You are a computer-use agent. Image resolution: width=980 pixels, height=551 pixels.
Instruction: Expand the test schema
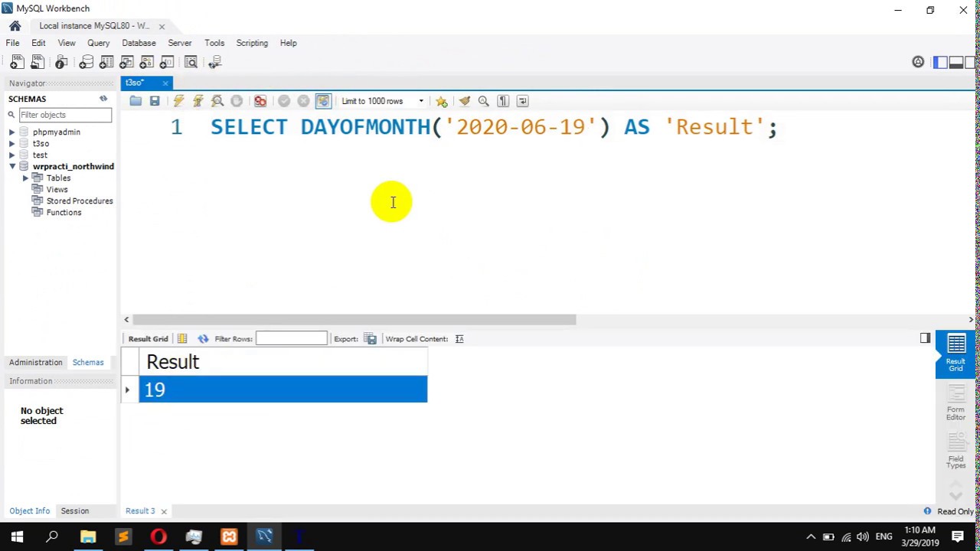pyautogui.click(x=12, y=155)
